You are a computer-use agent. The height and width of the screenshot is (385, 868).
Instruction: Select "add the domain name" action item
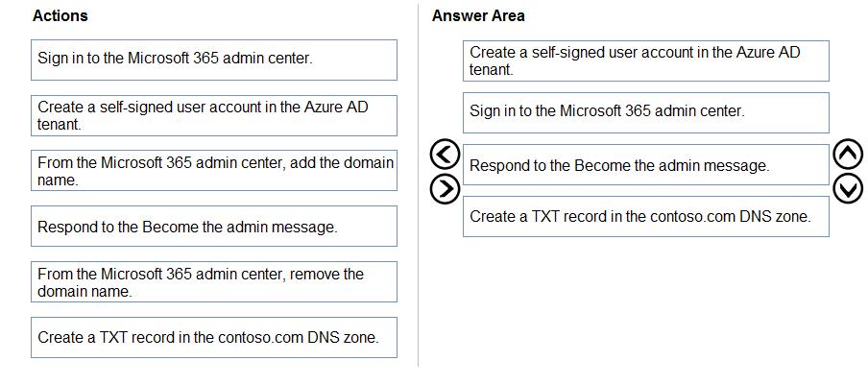[x=213, y=171]
